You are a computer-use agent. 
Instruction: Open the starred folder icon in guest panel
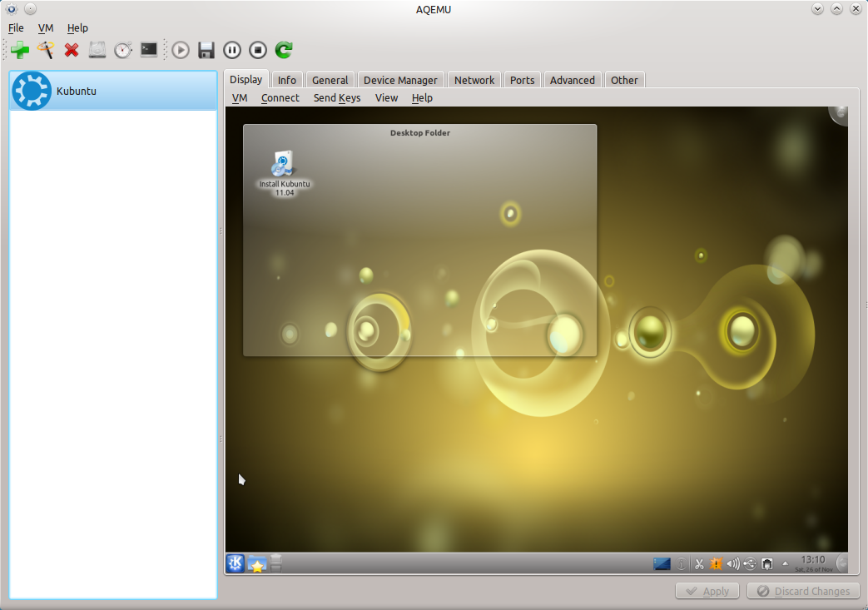point(257,564)
